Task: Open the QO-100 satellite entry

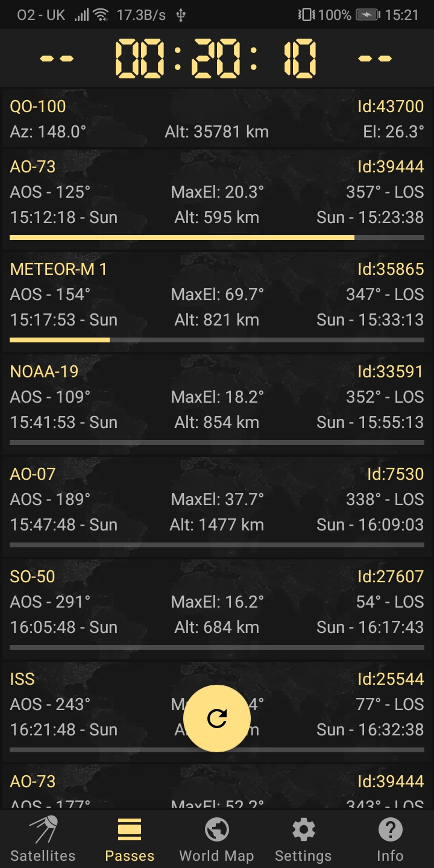Action: pos(217,119)
